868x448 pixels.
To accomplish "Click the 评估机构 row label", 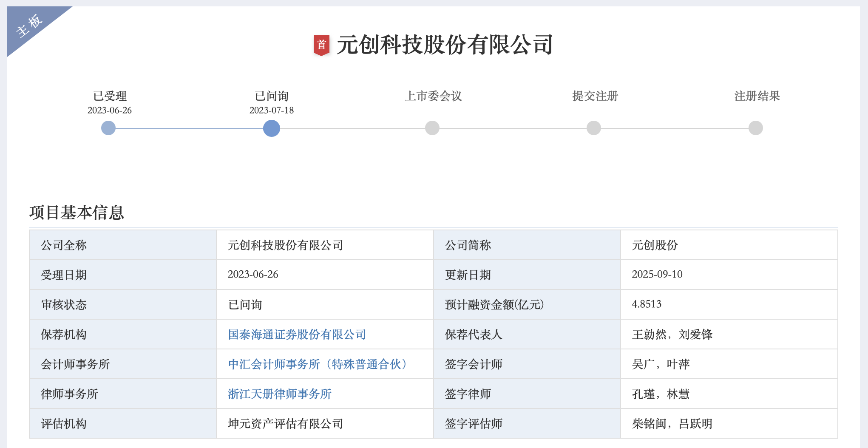I will click(64, 424).
